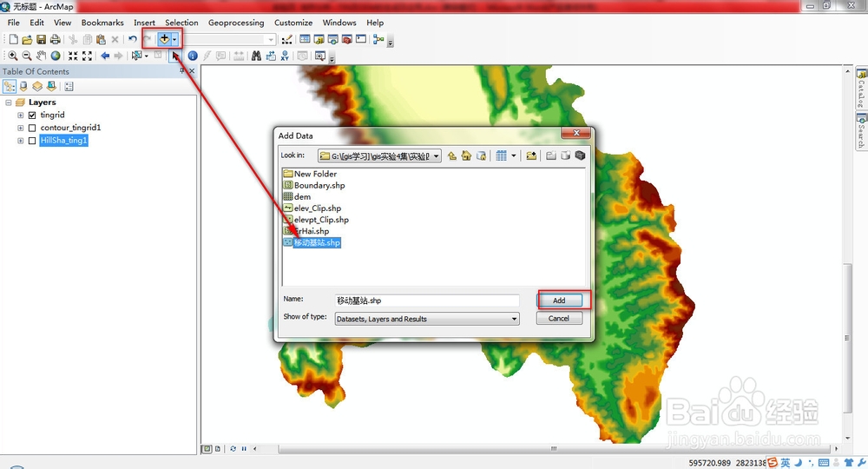Click the Fixed Zoom Out icon
This screenshot has height=469, width=868.
pos(87,56)
